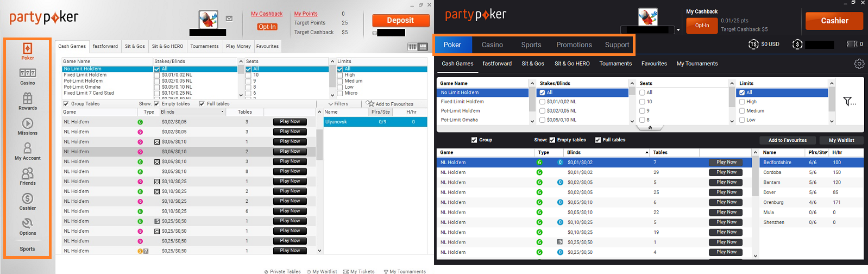Click dollar balance icon in dark window
Image resolution: width=868 pixels, height=274 pixels.
797,45
